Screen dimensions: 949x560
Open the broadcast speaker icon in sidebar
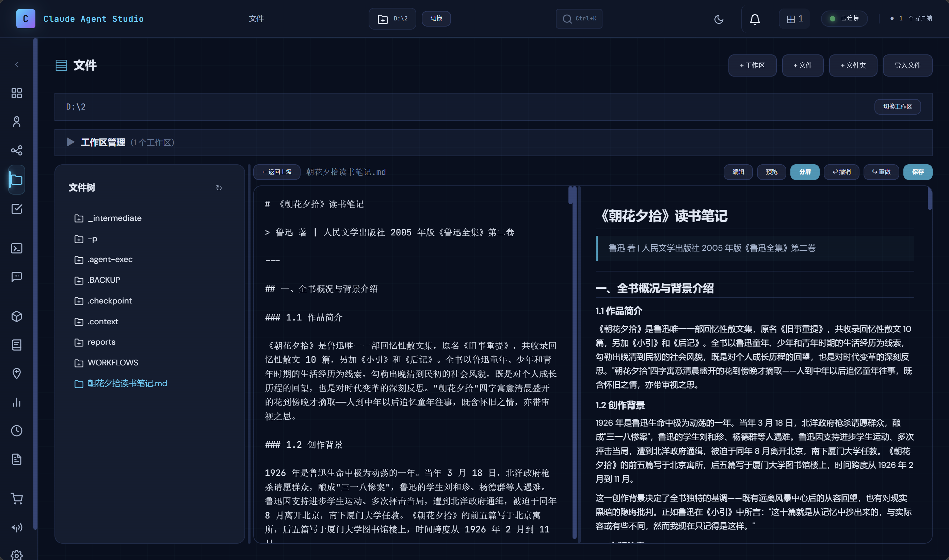pos(17,527)
